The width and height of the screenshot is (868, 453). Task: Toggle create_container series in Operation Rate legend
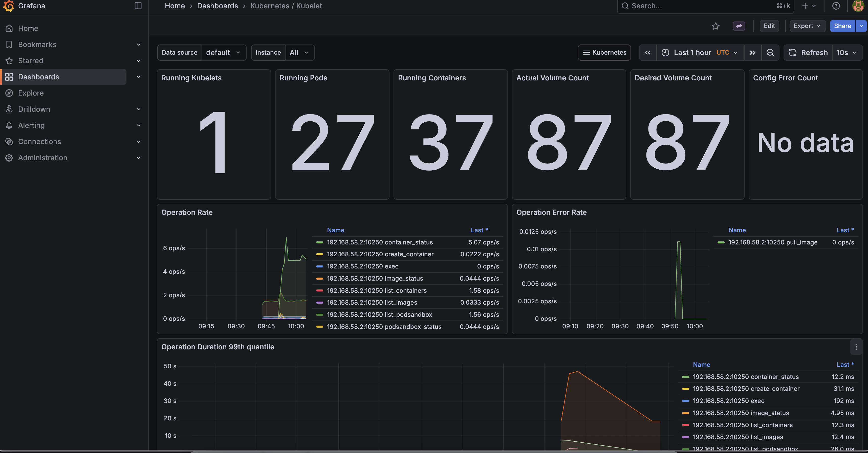click(380, 254)
